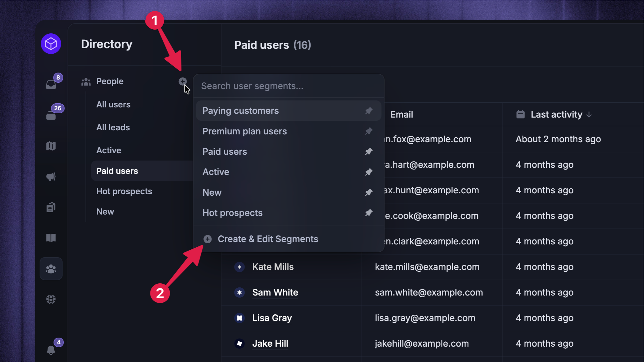The height and width of the screenshot is (362, 644).
Task: Click the Search user segments field
Action: point(288,86)
